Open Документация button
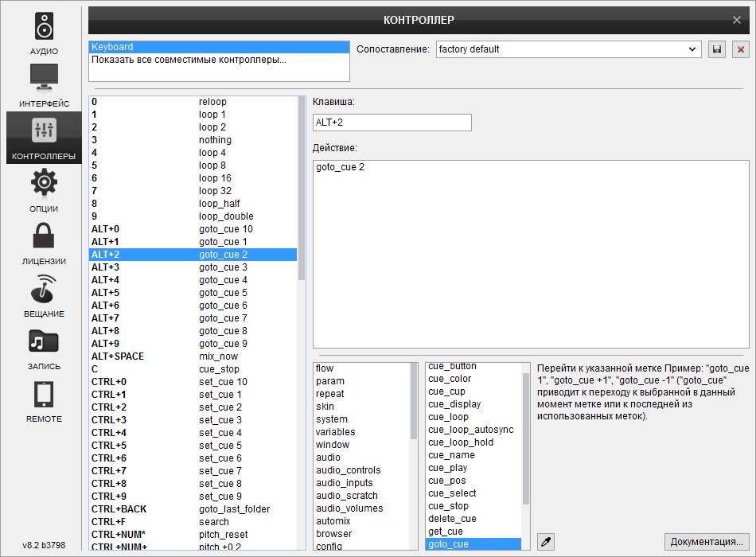This screenshot has width=756, height=557. click(x=707, y=542)
